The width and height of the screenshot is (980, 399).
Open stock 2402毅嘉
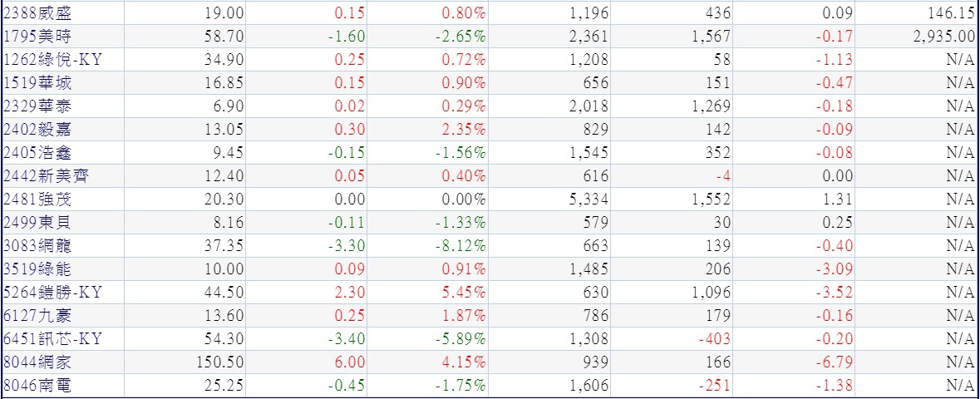pos(37,130)
